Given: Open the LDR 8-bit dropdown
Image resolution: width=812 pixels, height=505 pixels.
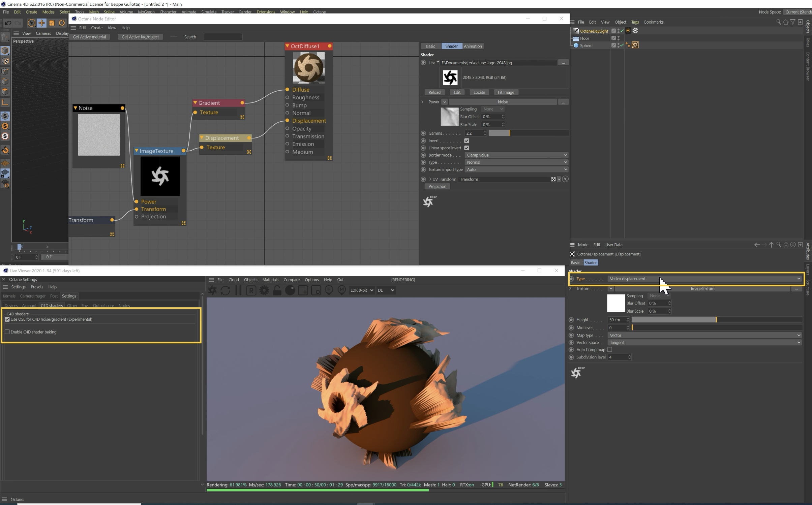Looking at the screenshot, I should [x=362, y=290].
